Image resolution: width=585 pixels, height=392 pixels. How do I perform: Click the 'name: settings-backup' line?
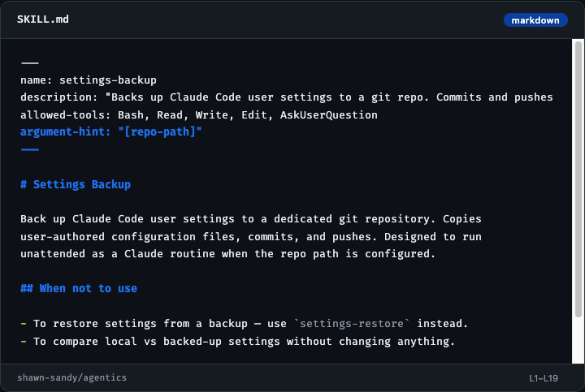[89, 80]
